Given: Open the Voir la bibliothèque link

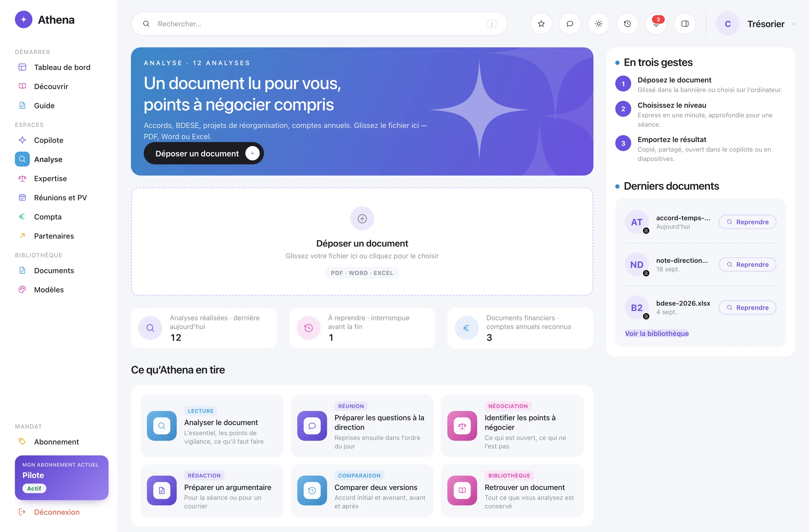Looking at the screenshot, I should [657, 333].
